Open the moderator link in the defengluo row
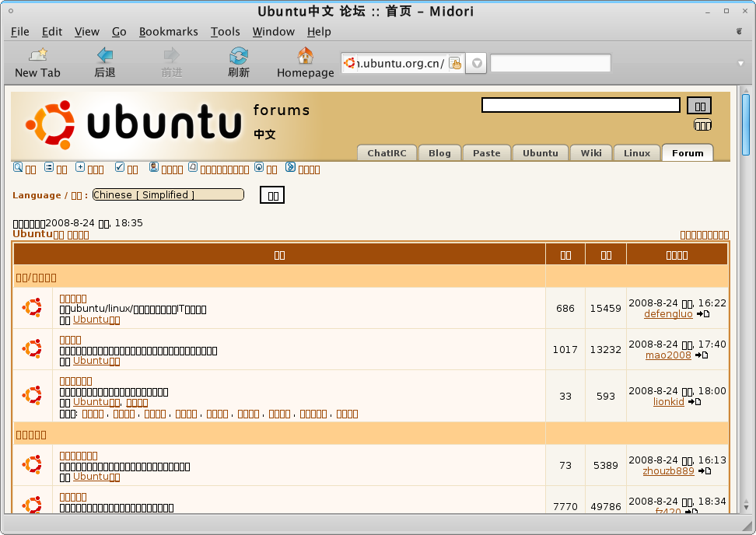 click(96, 320)
